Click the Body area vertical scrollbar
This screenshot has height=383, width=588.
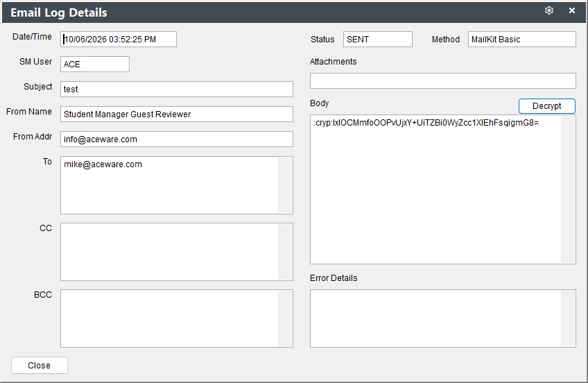[x=568, y=189]
